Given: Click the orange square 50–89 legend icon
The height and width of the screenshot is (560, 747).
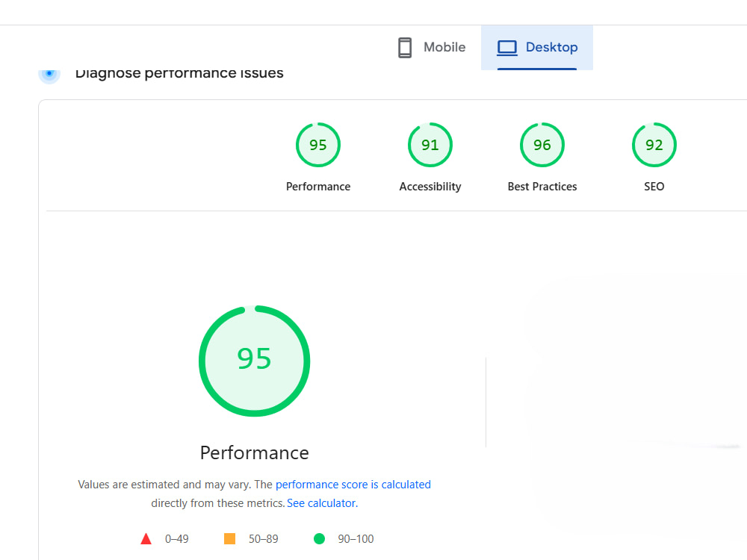Looking at the screenshot, I should pos(229,538).
